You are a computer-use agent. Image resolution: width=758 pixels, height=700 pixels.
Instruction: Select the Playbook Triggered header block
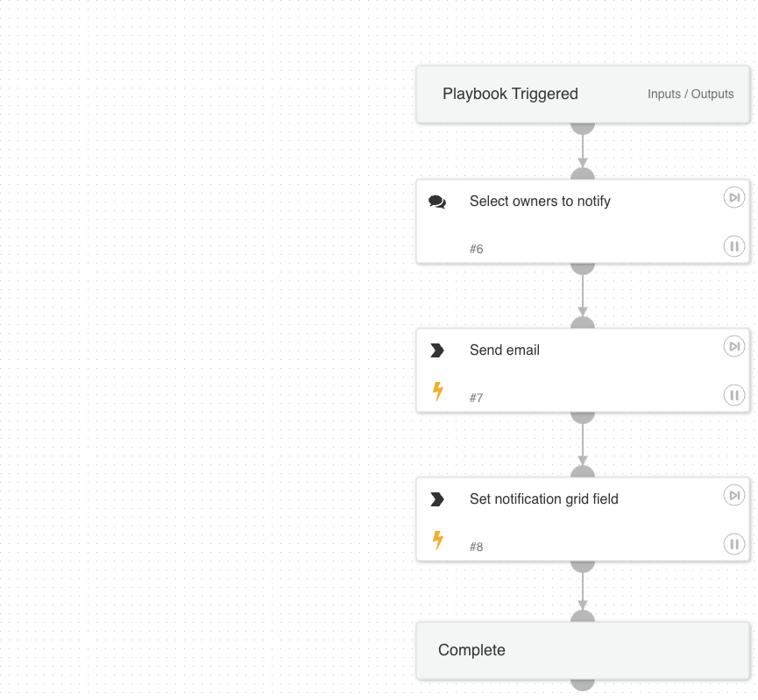tap(511, 94)
